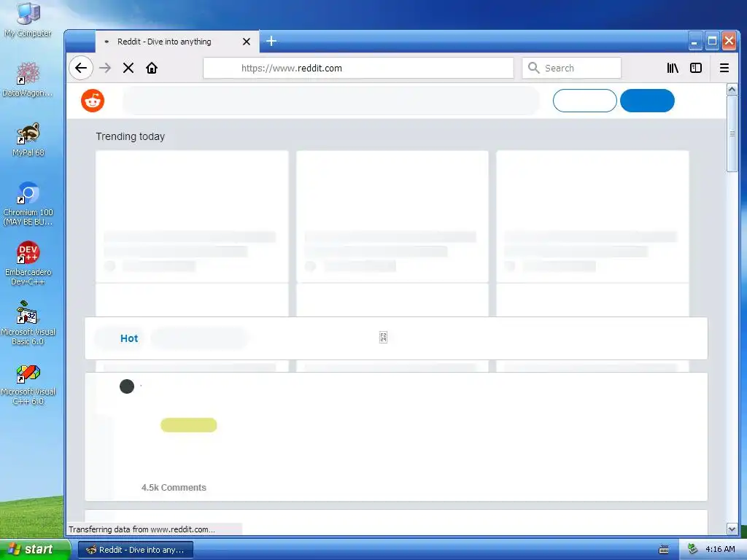Click the Reddit taskbar window button
This screenshot has height=560, width=747.
tap(136, 550)
